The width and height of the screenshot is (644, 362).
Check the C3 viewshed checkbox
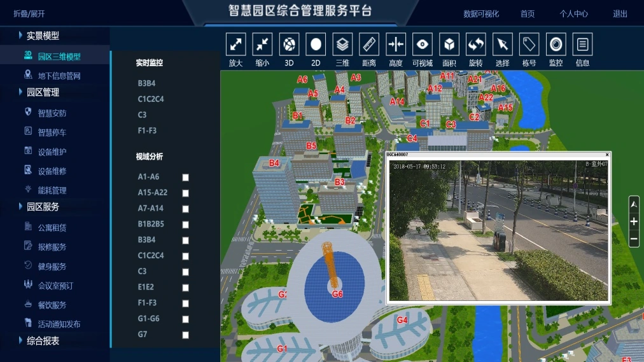(x=186, y=272)
